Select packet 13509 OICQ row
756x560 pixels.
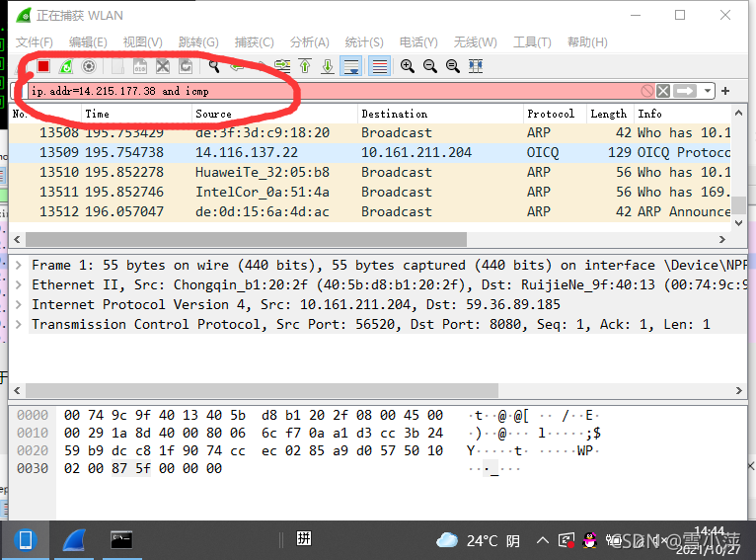point(370,152)
